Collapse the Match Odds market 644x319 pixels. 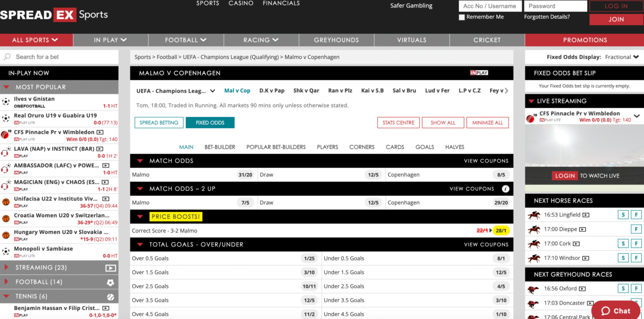pyautogui.click(x=140, y=161)
